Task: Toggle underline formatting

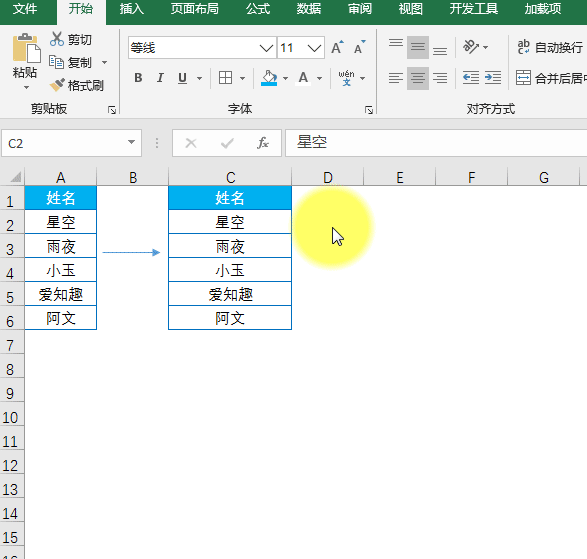Action: pyautogui.click(x=182, y=78)
